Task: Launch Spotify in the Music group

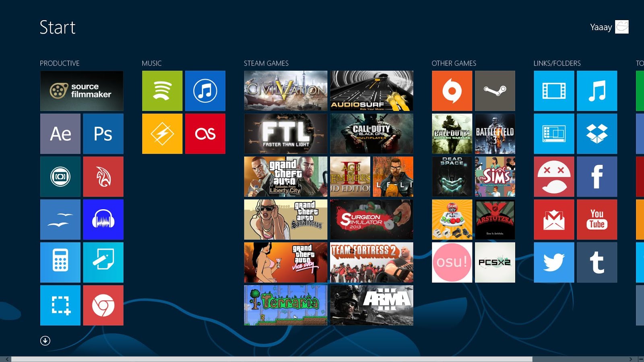Action: coord(161,90)
